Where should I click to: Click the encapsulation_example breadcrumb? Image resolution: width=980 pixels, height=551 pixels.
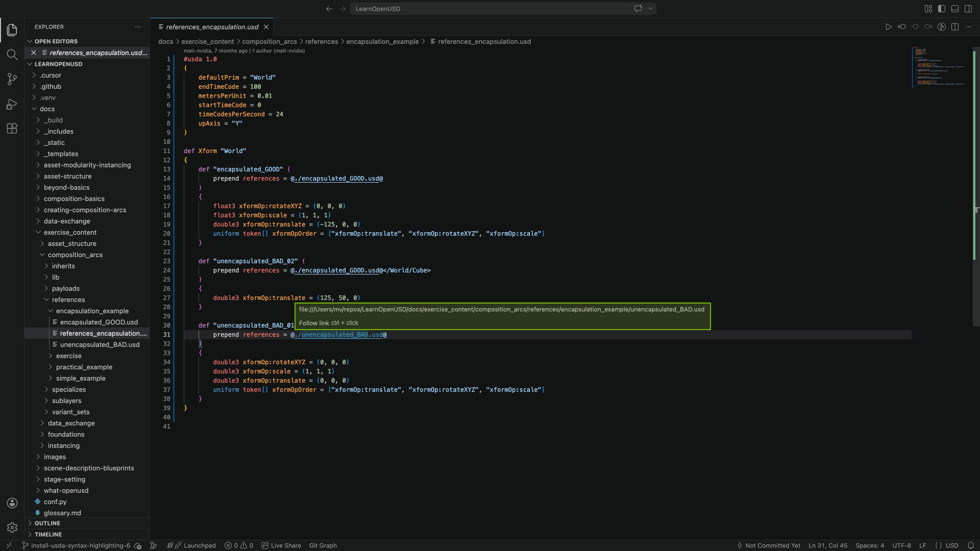[382, 42]
